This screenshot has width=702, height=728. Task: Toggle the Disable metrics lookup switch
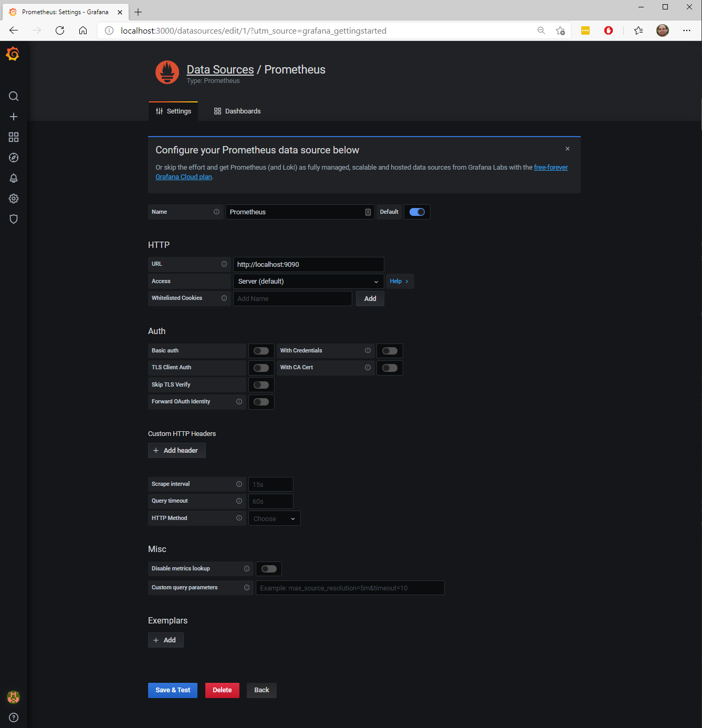coord(269,569)
